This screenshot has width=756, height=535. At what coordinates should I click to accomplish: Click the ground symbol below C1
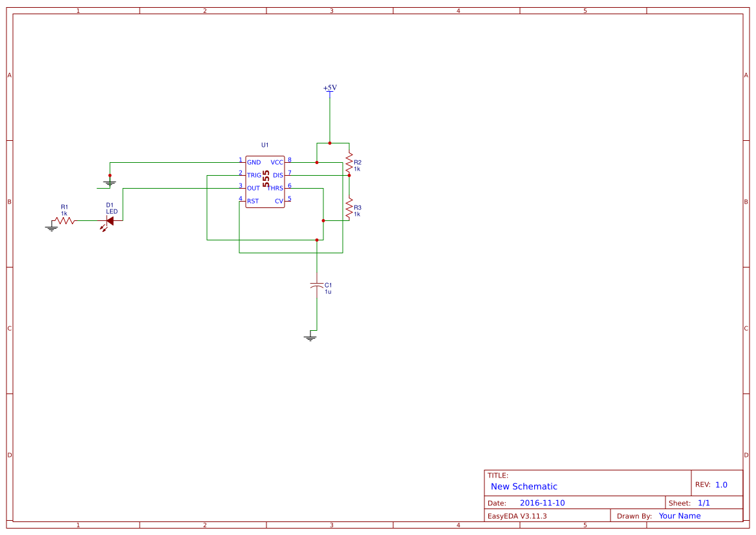pos(310,336)
